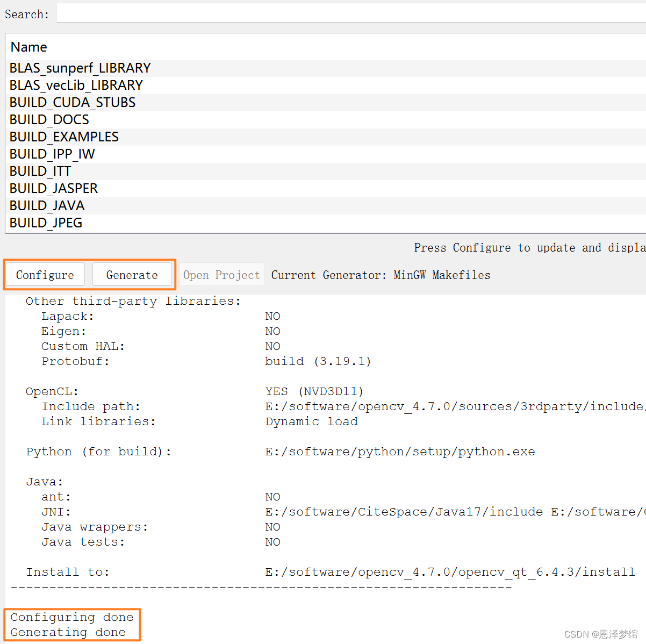Select the BLAS_vecLib_LIBRARY entry

76,85
